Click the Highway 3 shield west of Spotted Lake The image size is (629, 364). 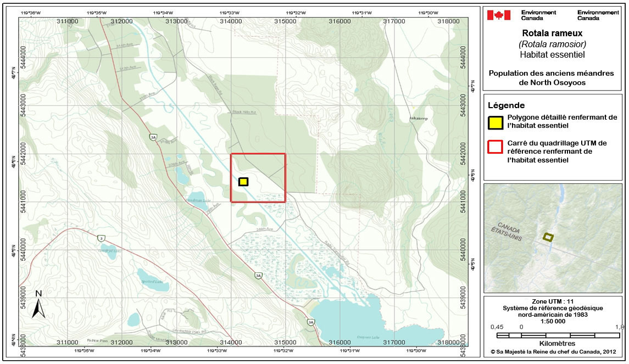pos(102,238)
